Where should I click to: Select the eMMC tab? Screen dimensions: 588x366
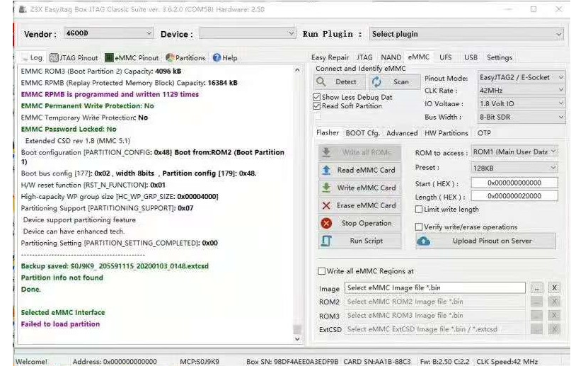pyautogui.click(x=418, y=57)
